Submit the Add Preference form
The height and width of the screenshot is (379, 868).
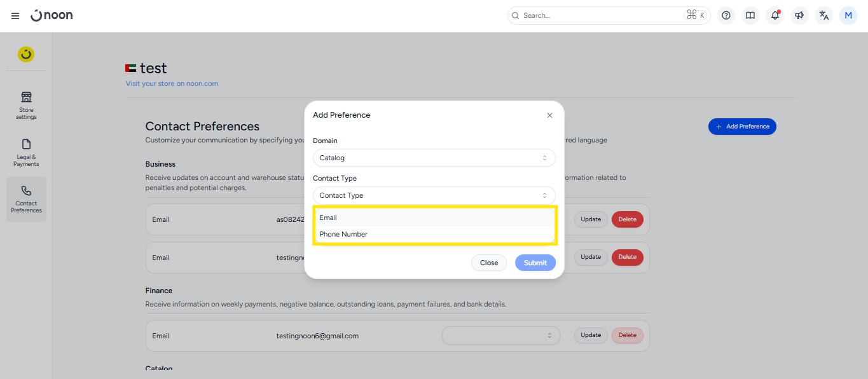[535, 263]
